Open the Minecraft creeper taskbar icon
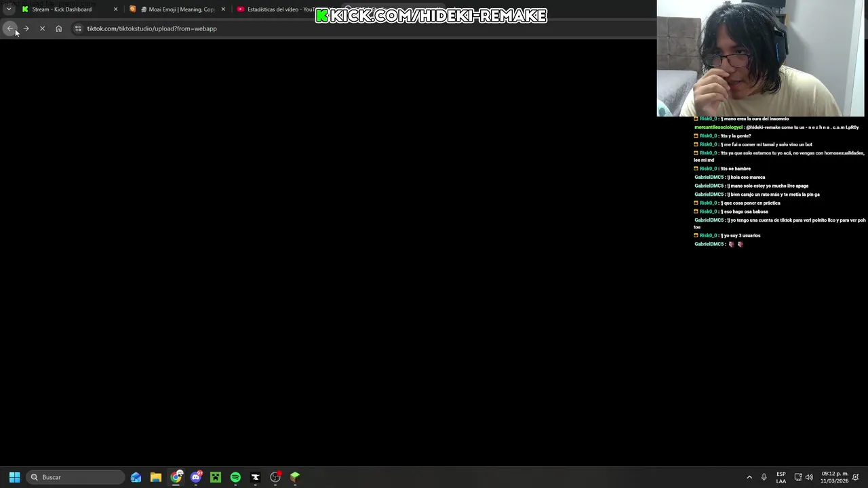Viewport: 868px width, 488px height. [216, 477]
